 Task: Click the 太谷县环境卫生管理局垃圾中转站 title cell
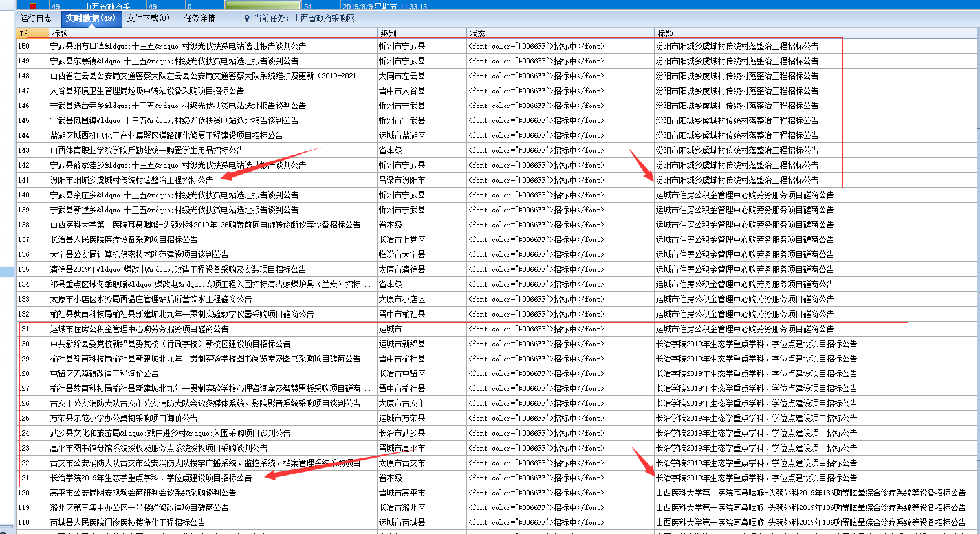pyautogui.click(x=213, y=91)
